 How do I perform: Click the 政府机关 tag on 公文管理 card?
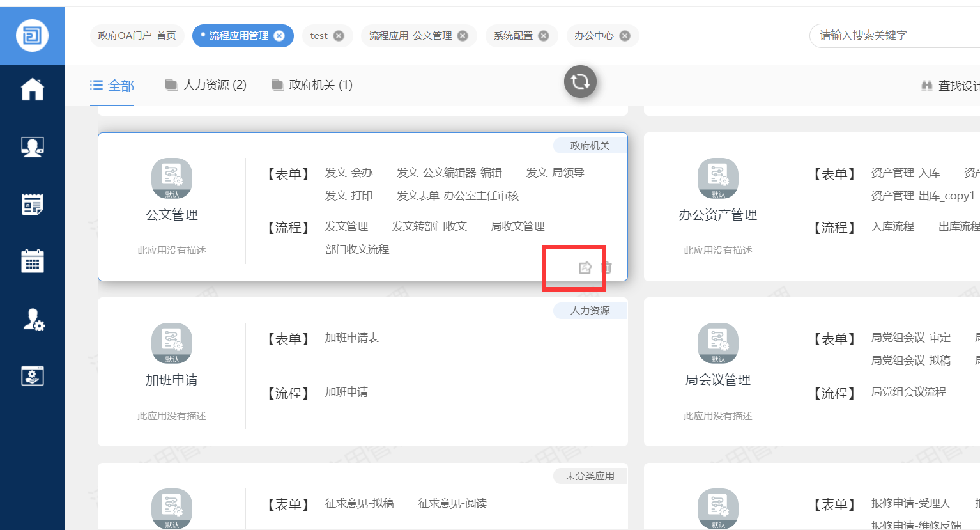[x=590, y=146]
